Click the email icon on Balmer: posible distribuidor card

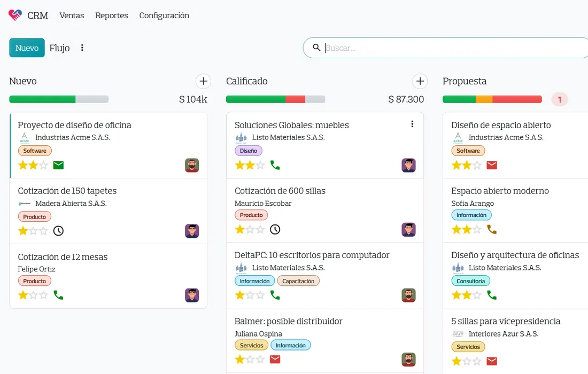click(275, 360)
